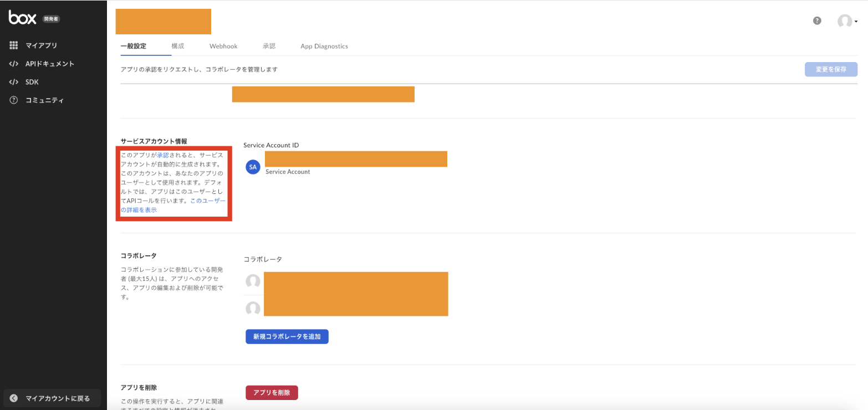Click the box developer logo
Image resolution: width=868 pixels, height=410 pixels.
21,17
